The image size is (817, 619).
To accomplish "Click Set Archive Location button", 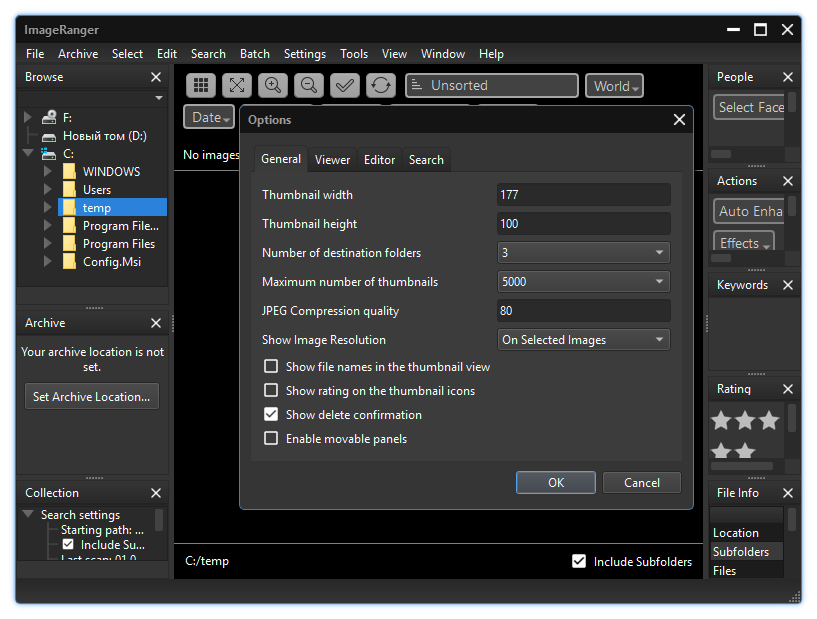I will 91,397.
